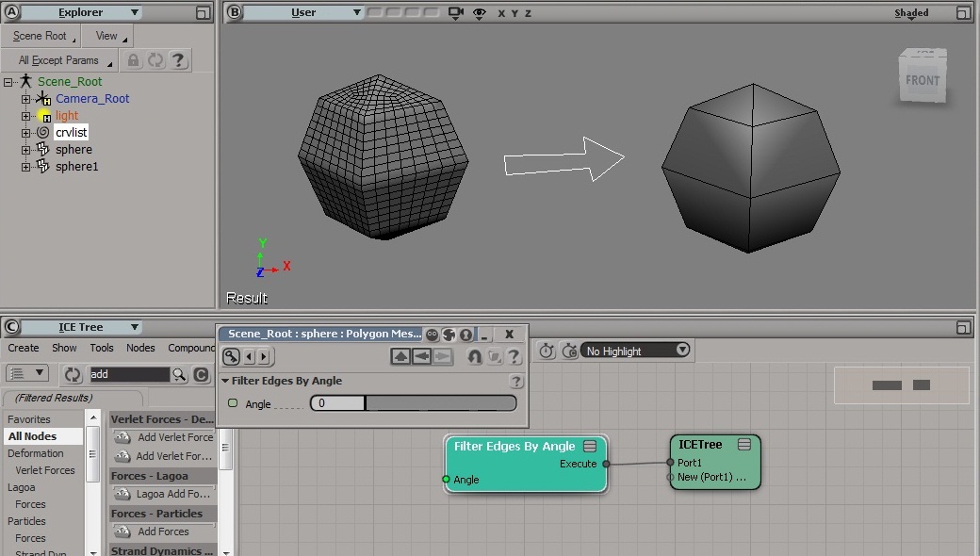Click the Scene Root button
Viewport: 980px width, 556px height.
click(x=41, y=36)
